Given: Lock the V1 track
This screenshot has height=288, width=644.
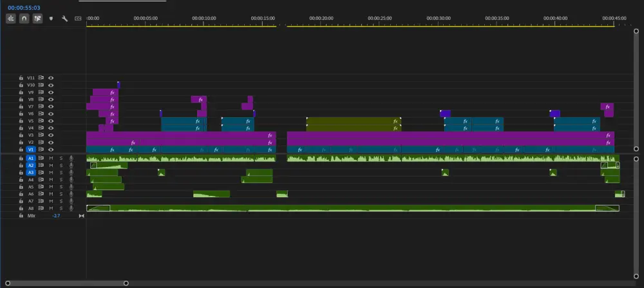Looking at the screenshot, I should tap(21, 149).
